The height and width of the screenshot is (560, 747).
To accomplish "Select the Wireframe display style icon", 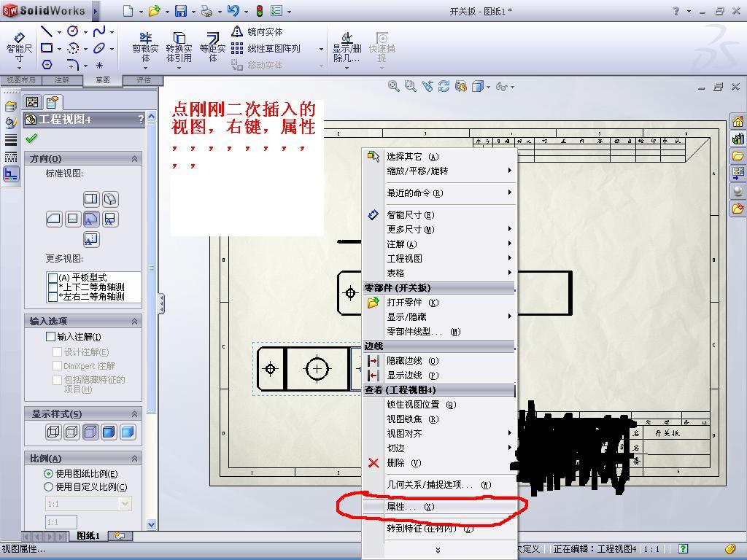I will click(53, 432).
